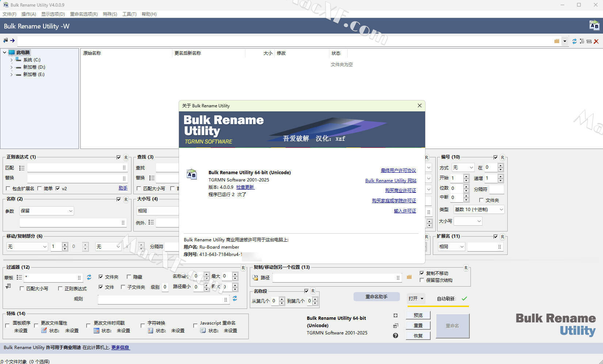
Task: Toggle 匹配大小写 in filter panel
Action: [x=22, y=288]
